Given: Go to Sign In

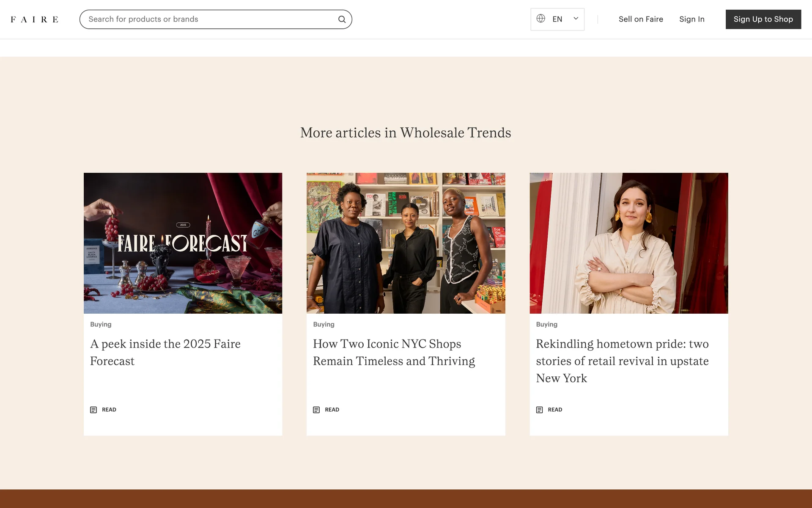Looking at the screenshot, I should click(x=691, y=19).
